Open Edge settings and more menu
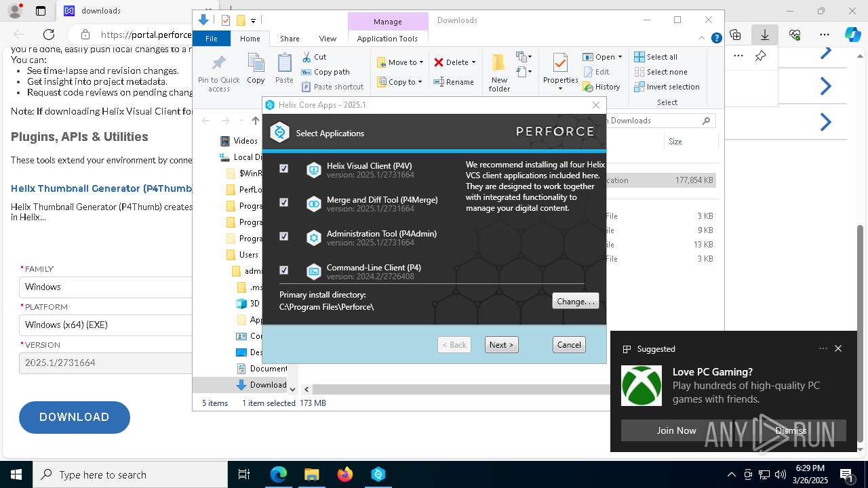The width and height of the screenshot is (868, 488). [825, 35]
